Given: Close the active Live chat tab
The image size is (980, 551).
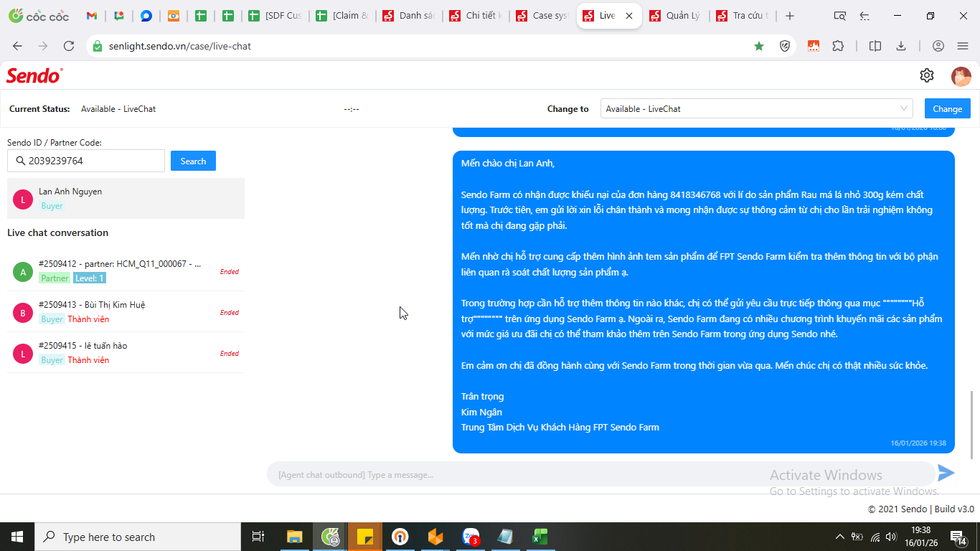Looking at the screenshot, I should tap(629, 16).
